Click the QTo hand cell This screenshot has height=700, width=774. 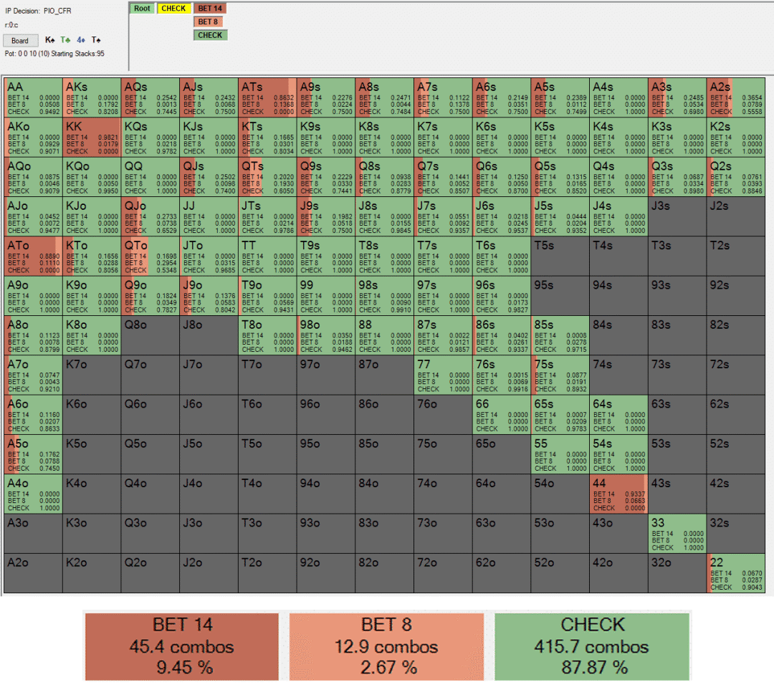150,256
